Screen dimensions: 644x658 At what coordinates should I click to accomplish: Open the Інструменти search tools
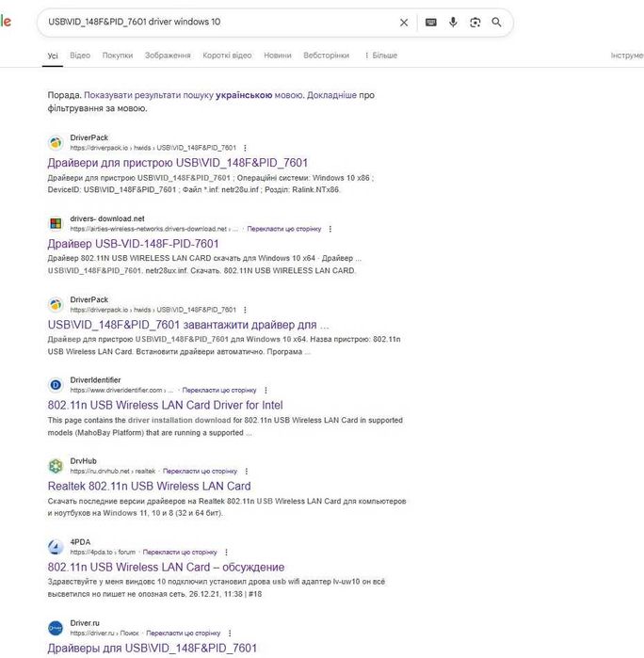pos(627,56)
